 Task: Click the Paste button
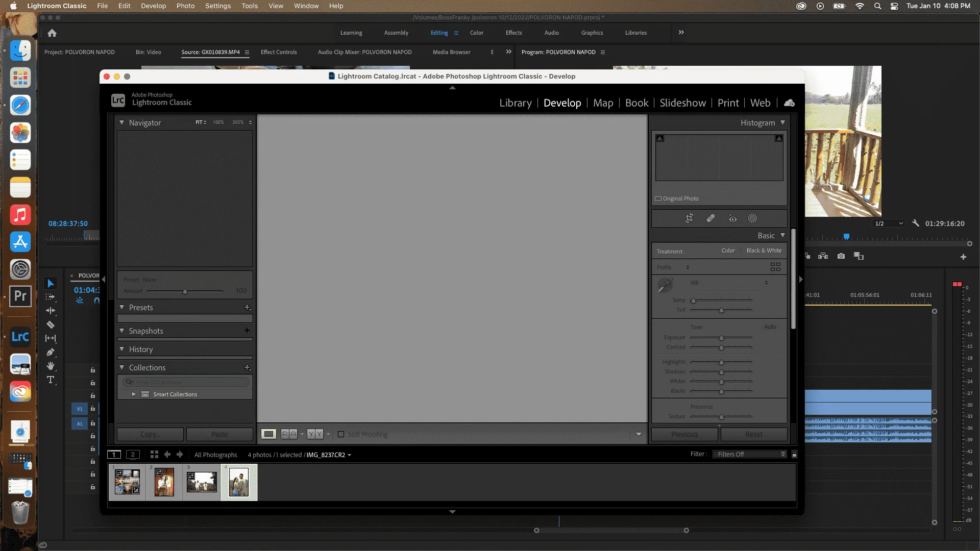[x=219, y=434]
